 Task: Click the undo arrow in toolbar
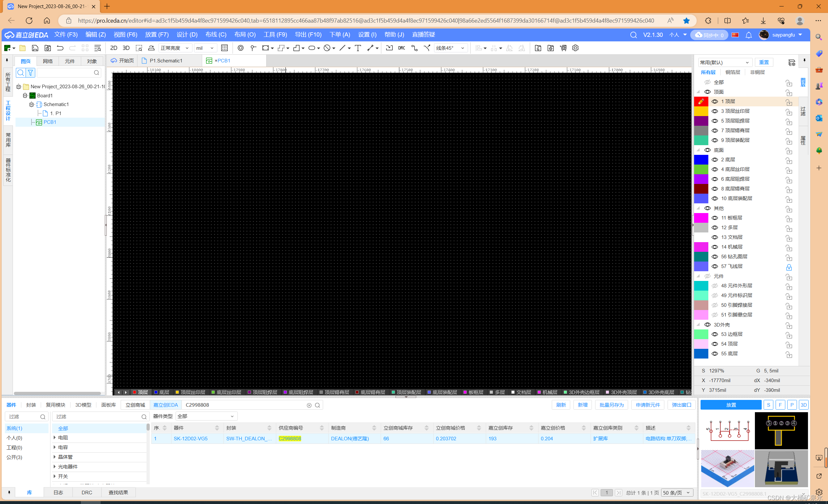click(60, 48)
